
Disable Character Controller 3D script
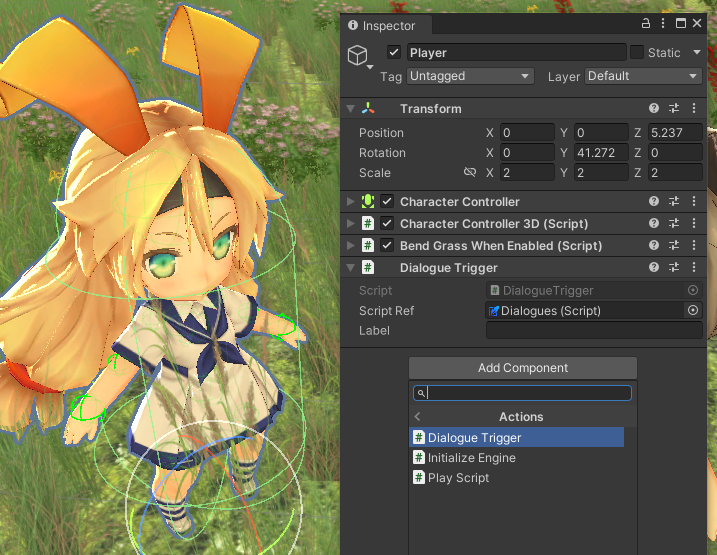point(387,223)
